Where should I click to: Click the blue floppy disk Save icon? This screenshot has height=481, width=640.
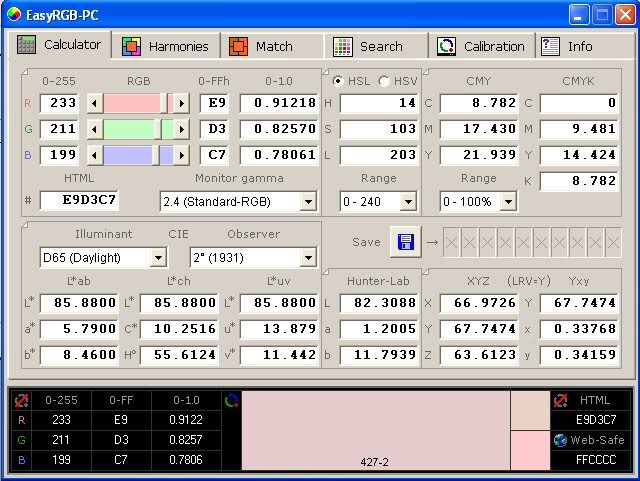pyautogui.click(x=406, y=243)
